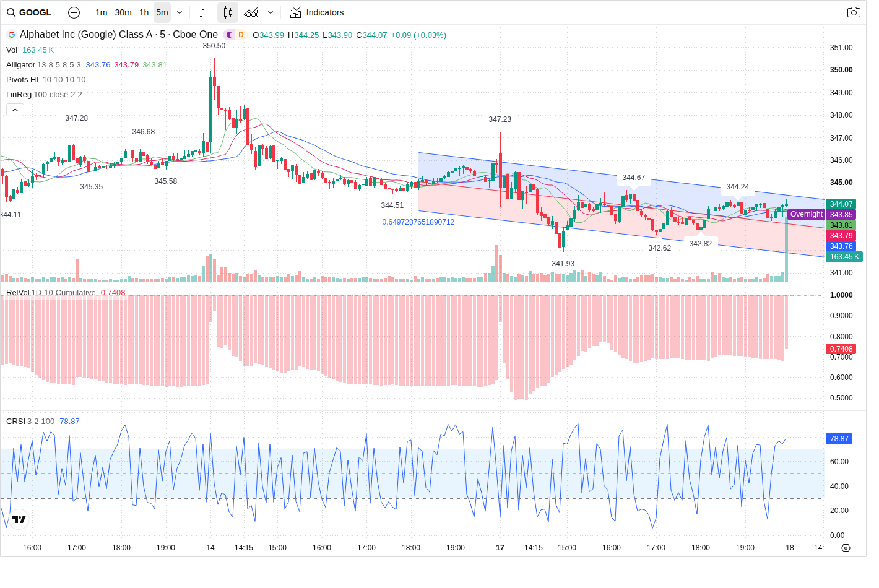Viewport: 879px width, 588px height.
Task: Collapse the indicator legend list
Action: pyautogui.click(x=15, y=110)
